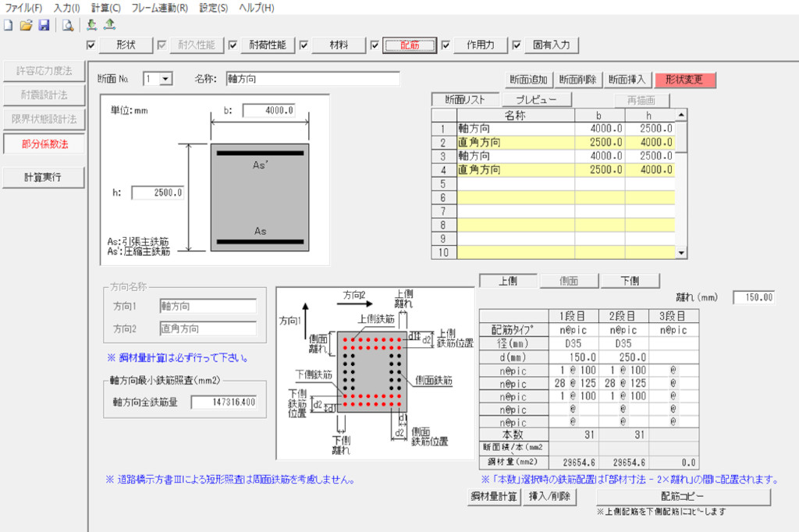Click the 形状 step button

[x=126, y=45]
